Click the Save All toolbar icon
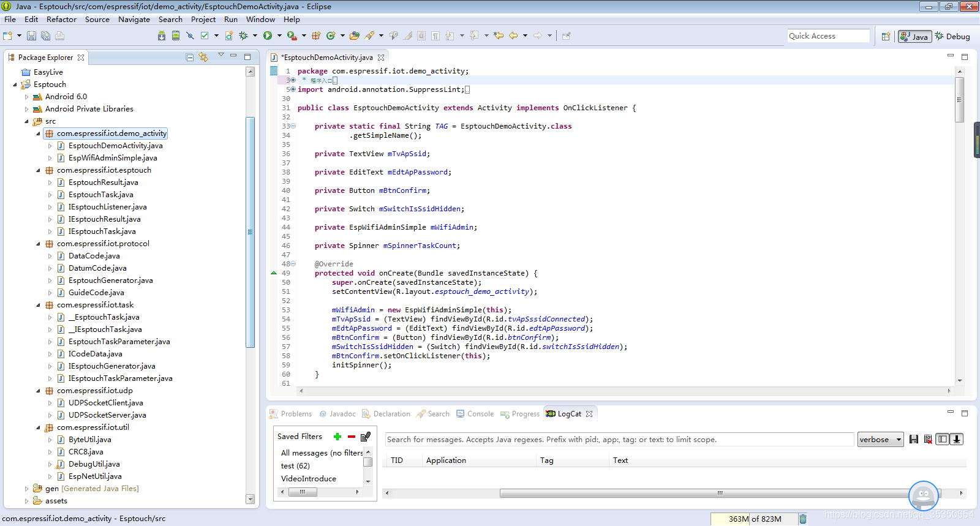980x526 pixels. coord(45,36)
